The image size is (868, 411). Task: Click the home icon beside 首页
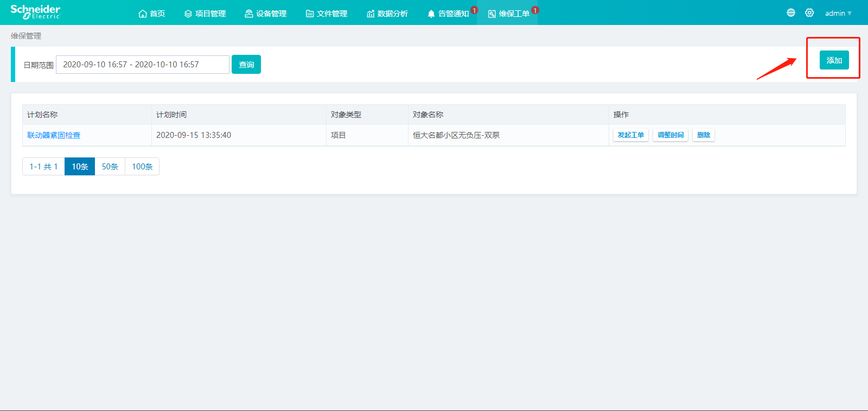[x=143, y=14]
